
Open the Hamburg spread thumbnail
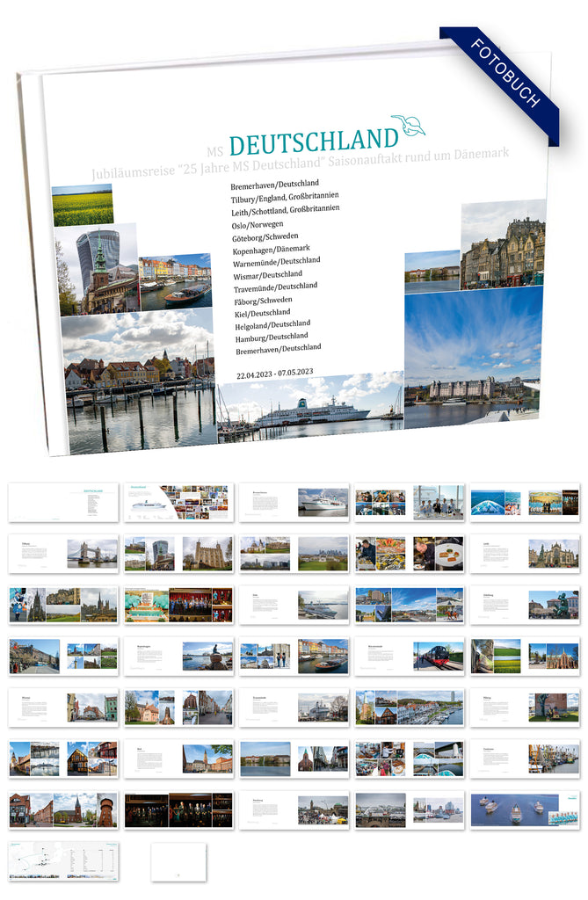pyautogui.click(x=294, y=810)
